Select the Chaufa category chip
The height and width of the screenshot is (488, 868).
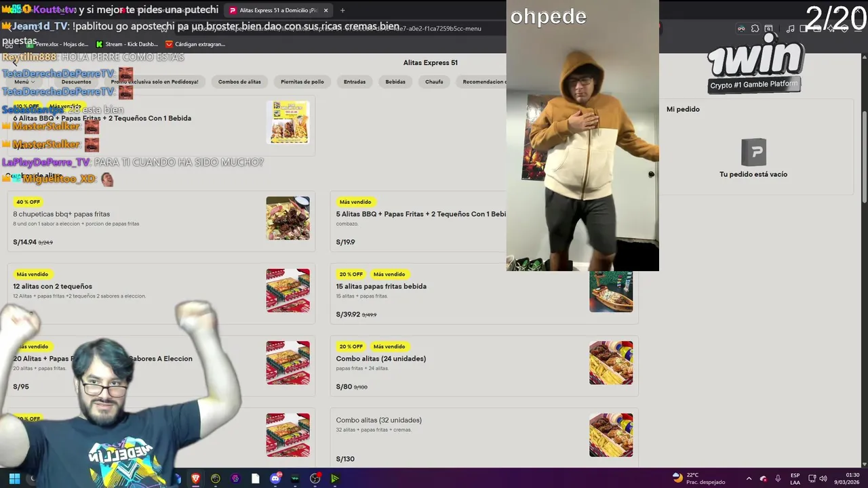click(x=434, y=81)
